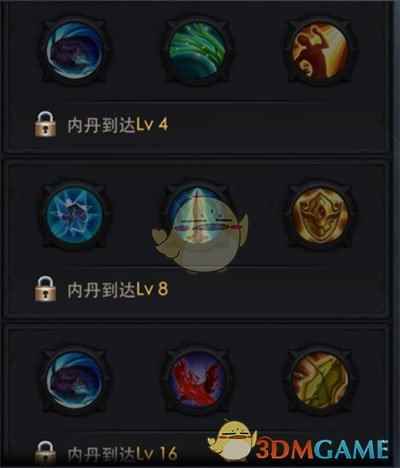Select the blue cracked ice star skill
400x468 pixels.
75,214
